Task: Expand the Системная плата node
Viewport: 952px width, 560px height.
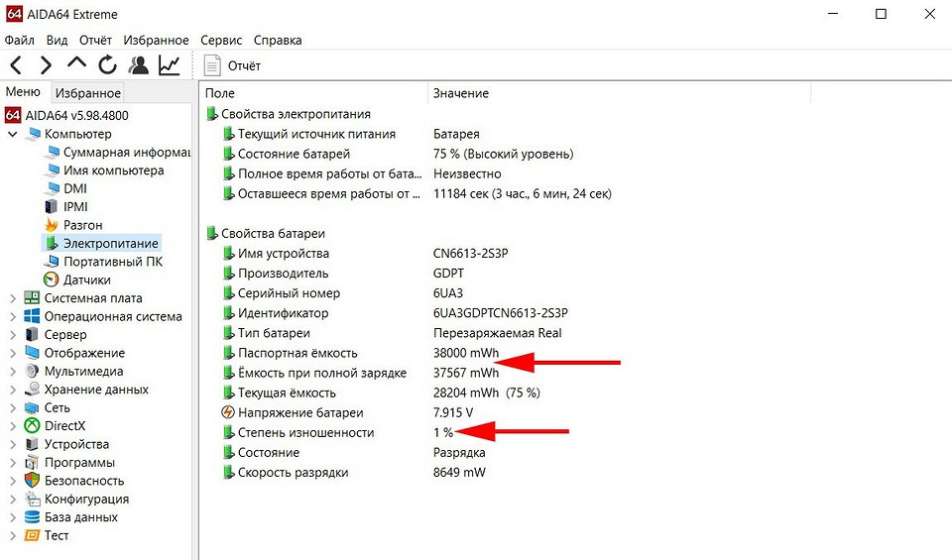Action: 12,298
